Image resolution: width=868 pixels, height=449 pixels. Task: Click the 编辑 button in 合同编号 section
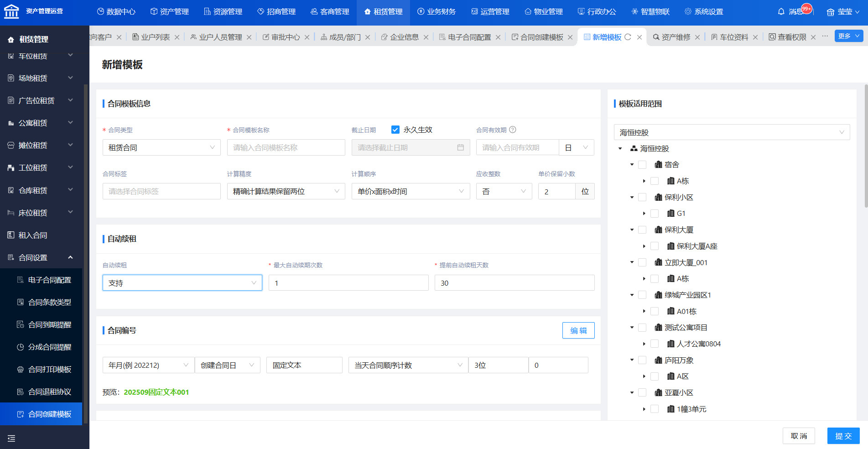coord(578,330)
